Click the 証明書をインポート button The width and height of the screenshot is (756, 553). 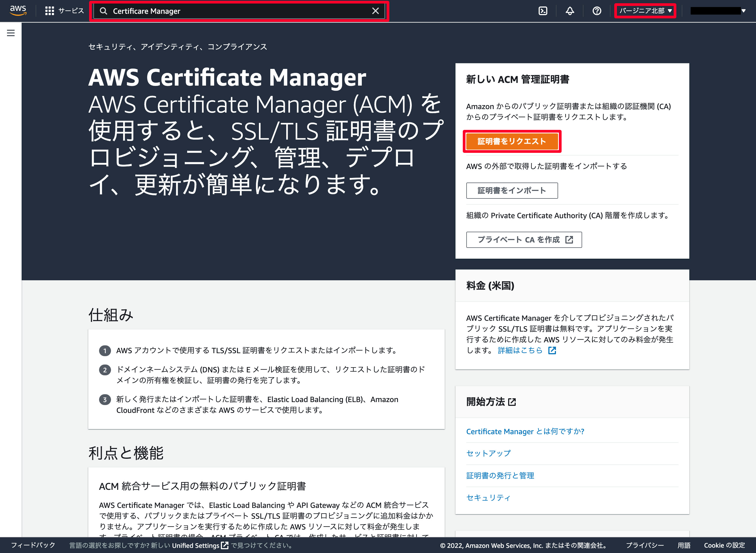coord(512,190)
